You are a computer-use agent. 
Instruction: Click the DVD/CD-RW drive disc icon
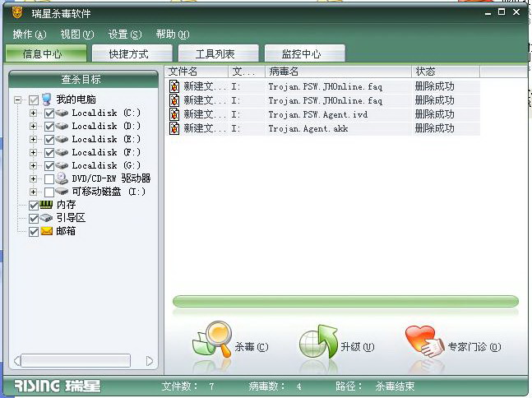click(x=62, y=178)
